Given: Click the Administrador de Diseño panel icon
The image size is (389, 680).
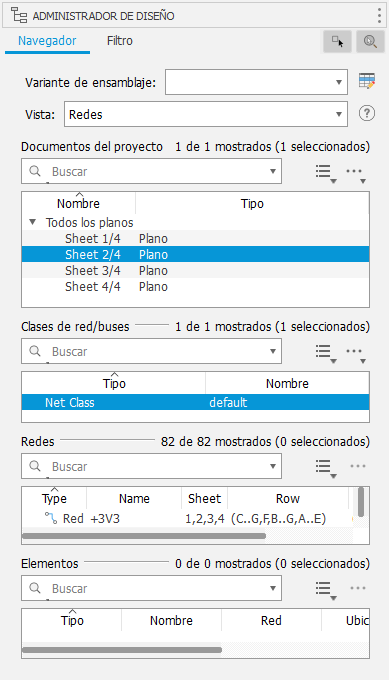Looking at the screenshot, I should pos(19,16).
